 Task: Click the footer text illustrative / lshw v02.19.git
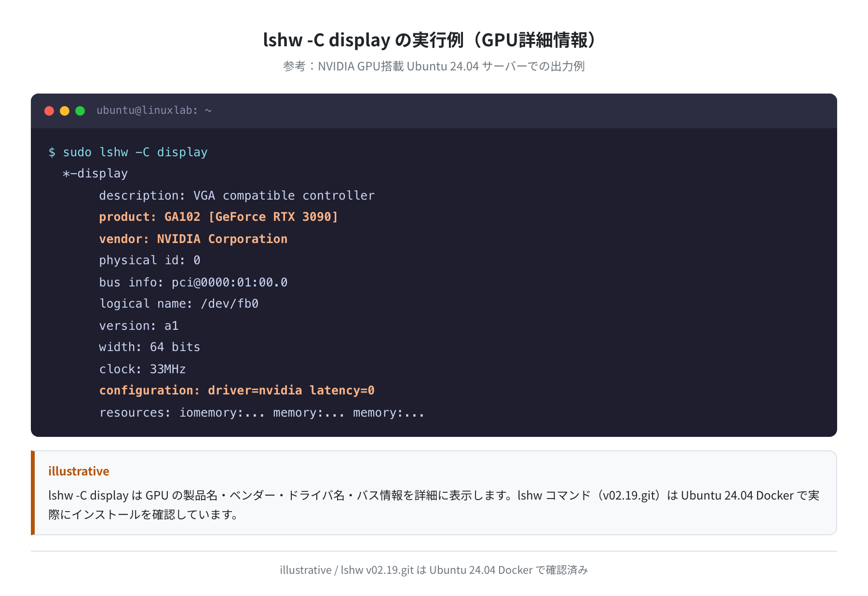tap(434, 570)
